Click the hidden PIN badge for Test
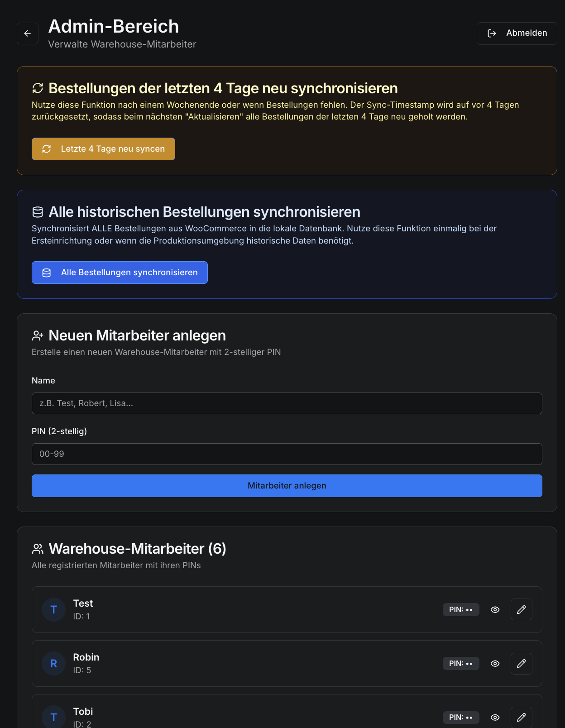The image size is (565, 728). [461, 610]
